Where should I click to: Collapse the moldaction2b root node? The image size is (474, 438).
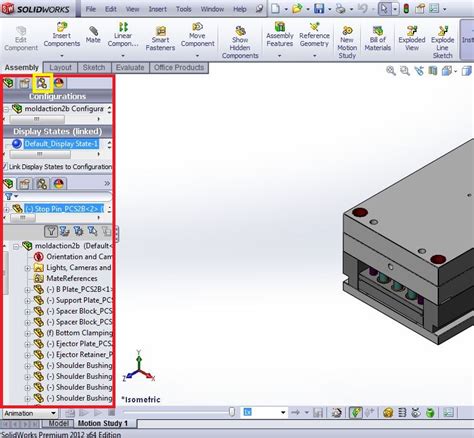tap(16, 247)
